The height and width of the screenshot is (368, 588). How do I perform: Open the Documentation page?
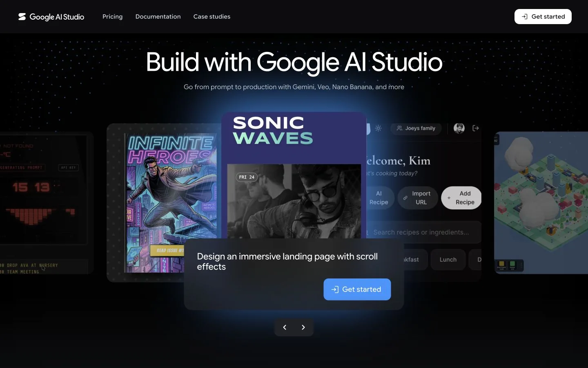pos(158,17)
